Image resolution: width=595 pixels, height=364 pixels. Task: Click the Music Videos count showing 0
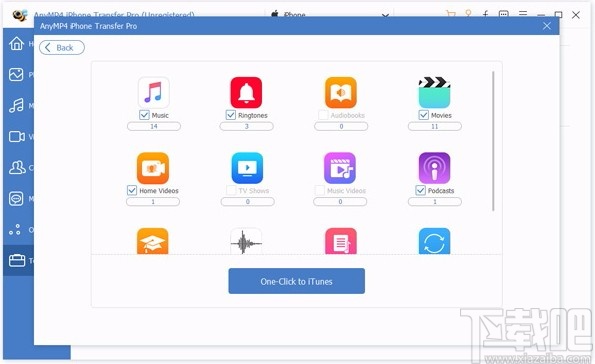340,202
